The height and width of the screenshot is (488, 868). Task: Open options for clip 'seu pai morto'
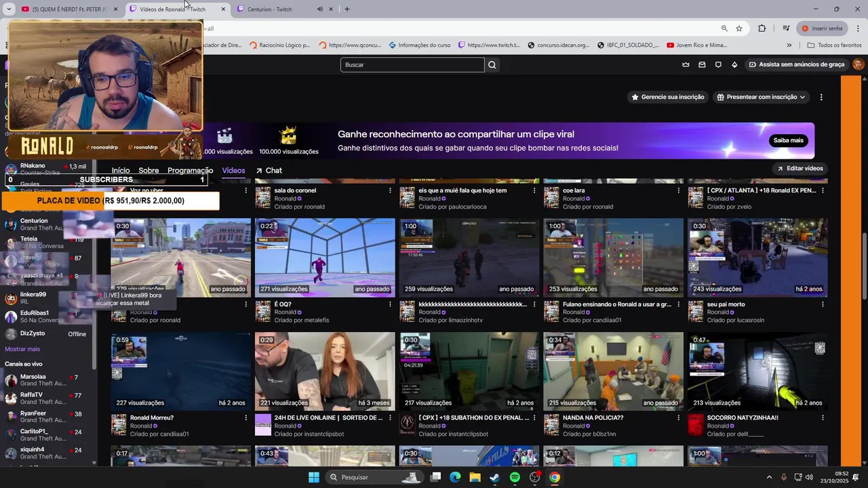coord(823,304)
